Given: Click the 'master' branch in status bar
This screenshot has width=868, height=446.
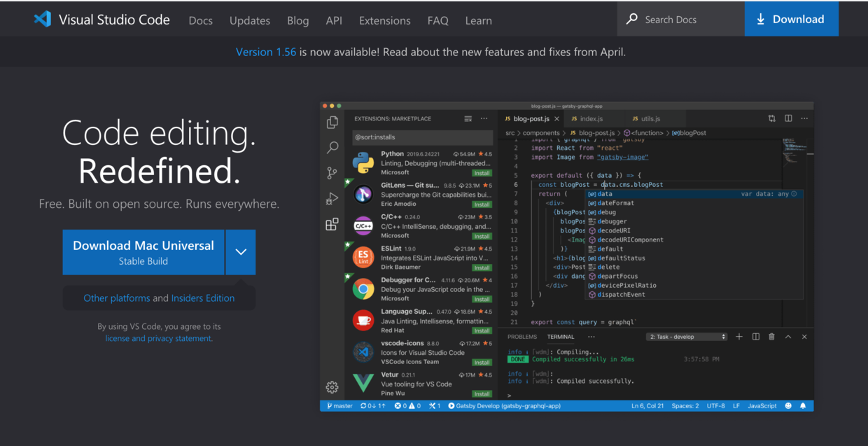Looking at the screenshot, I should [340, 406].
